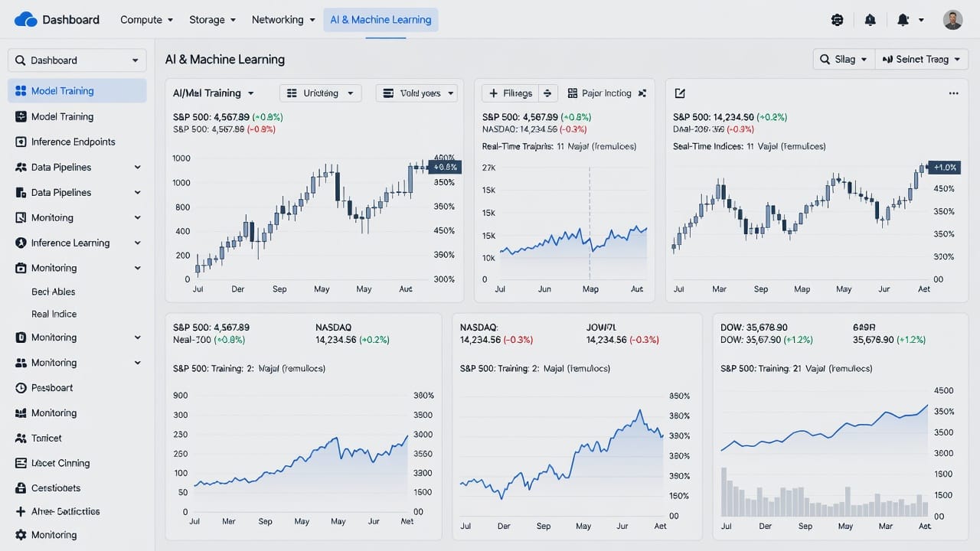The width and height of the screenshot is (980, 551).
Task: Click the Uecet Cinning sidebar icon
Action: 21,463
